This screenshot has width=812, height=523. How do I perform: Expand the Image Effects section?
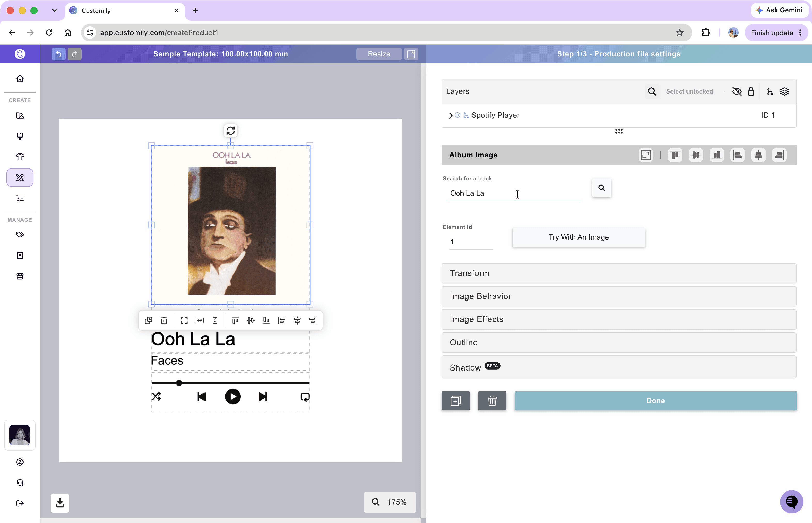click(x=619, y=319)
